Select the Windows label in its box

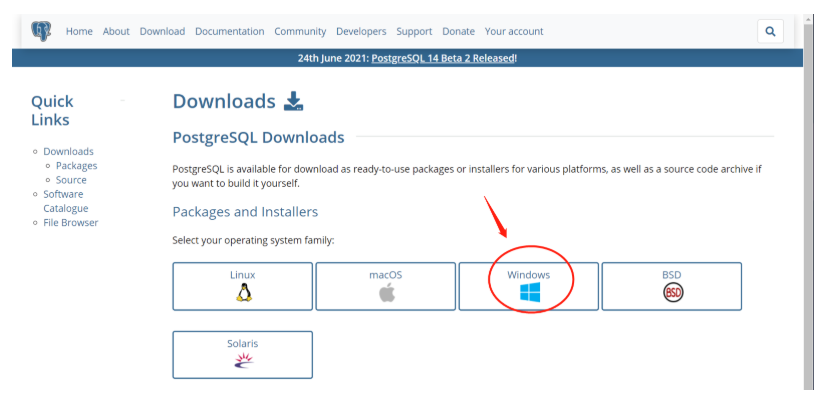(529, 275)
